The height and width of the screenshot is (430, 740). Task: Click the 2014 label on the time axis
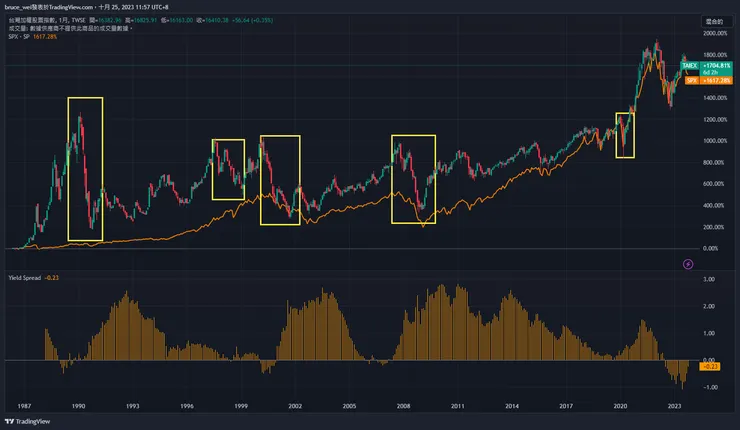(512, 406)
